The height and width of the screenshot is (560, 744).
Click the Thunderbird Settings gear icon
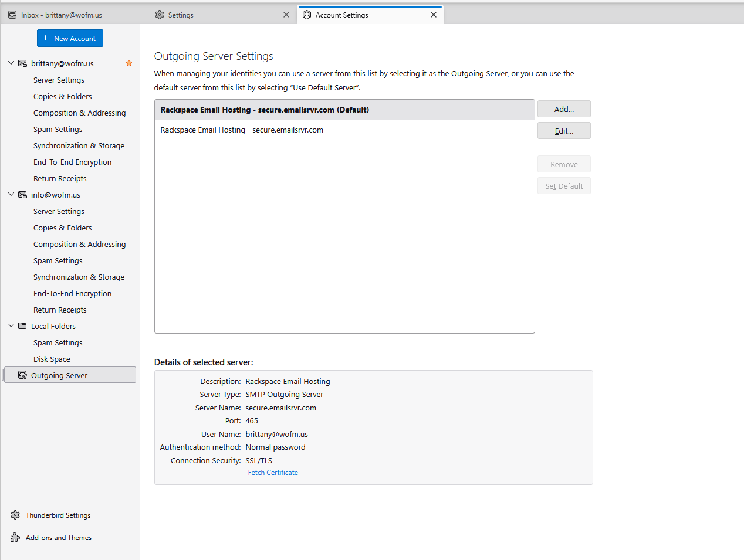[15, 515]
